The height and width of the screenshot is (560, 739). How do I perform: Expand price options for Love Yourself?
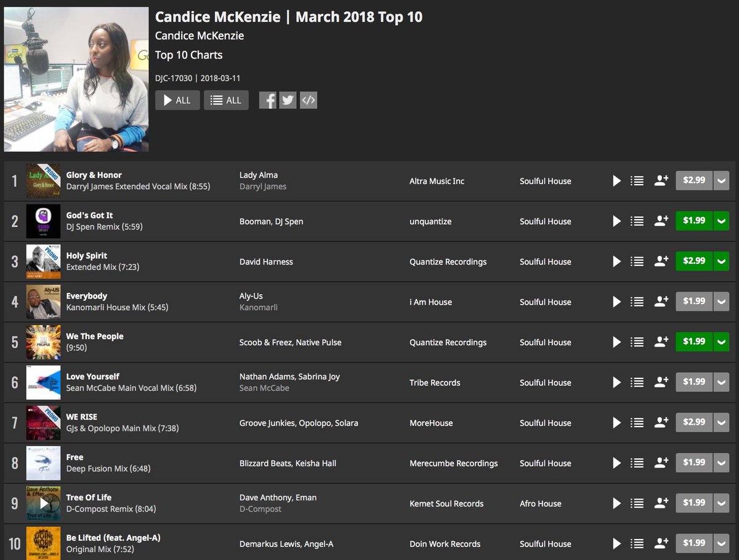pos(721,382)
